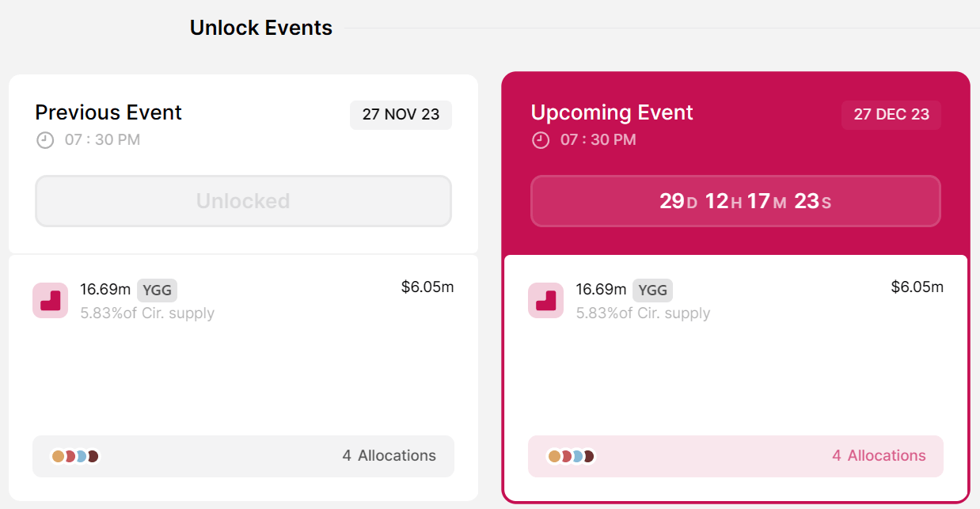Click the orange allocation dot in Previous Event
Viewport: 980px width, 509px height.
[58, 456]
